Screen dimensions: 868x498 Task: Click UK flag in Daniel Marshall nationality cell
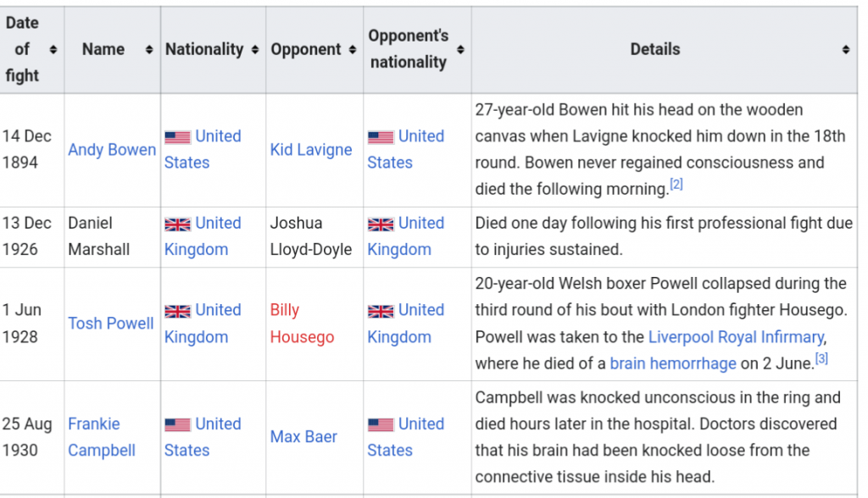pyautogui.click(x=178, y=224)
